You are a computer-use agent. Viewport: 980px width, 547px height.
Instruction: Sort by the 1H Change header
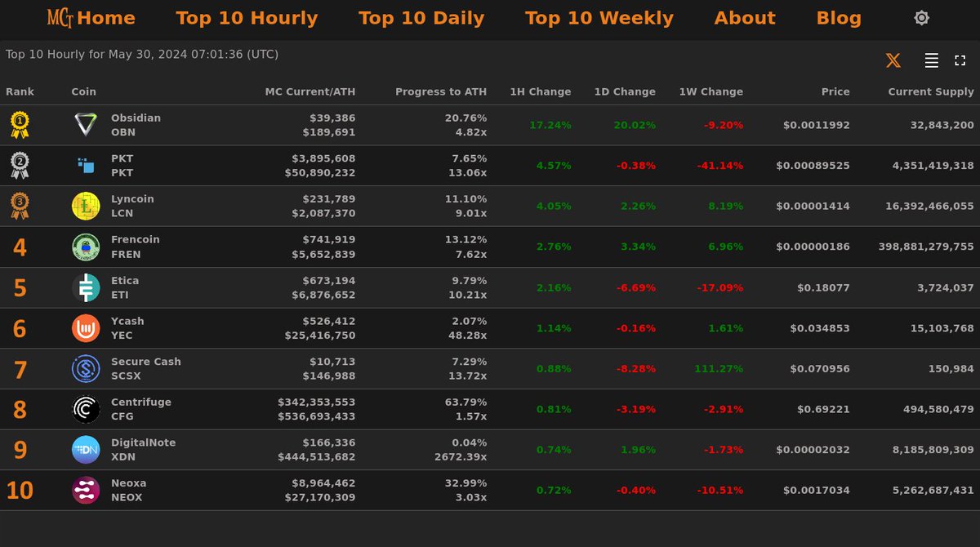tap(541, 91)
